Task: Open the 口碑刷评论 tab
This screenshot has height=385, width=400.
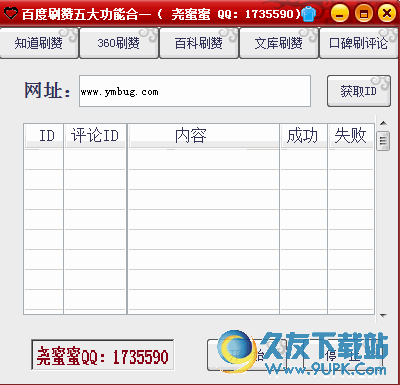Action: (x=359, y=43)
